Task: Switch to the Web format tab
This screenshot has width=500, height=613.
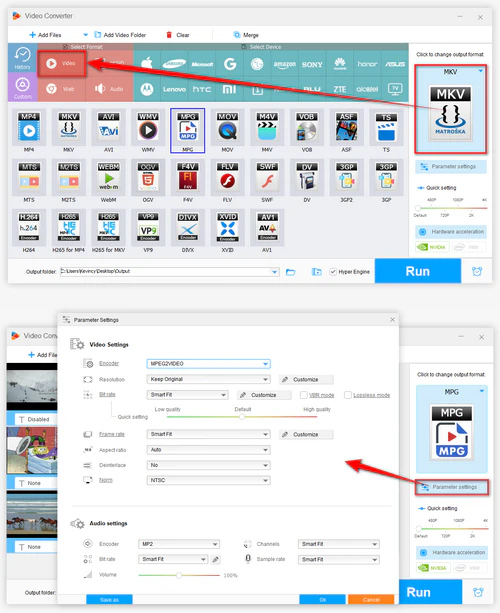Action: (61, 89)
